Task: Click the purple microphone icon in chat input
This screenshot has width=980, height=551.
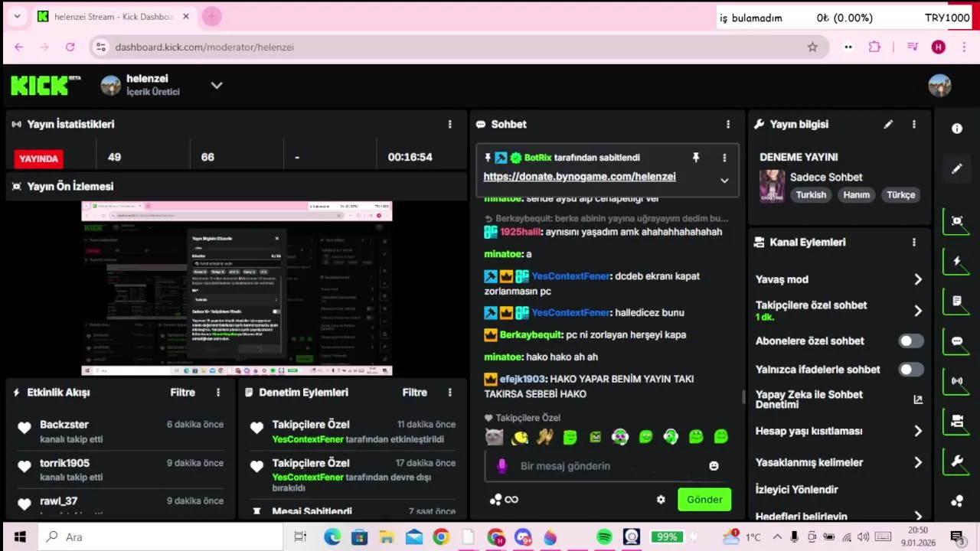Action: tap(502, 465)
